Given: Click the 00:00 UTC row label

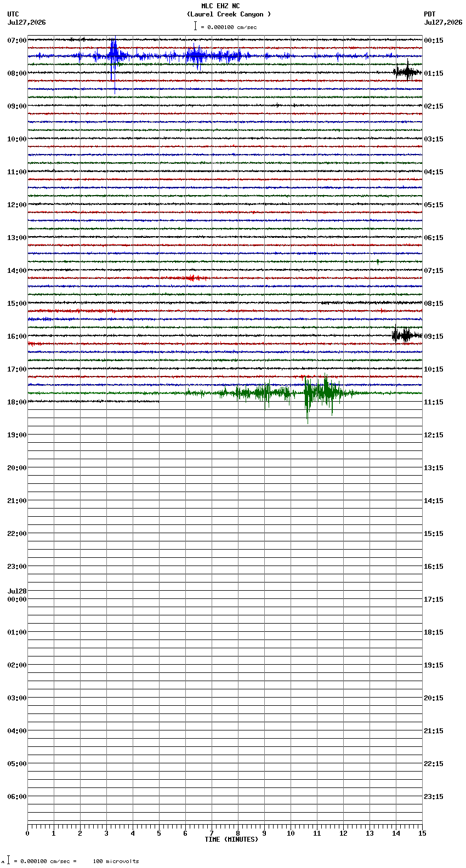Looking at the screenshot, I should pyautogui.click(x=17, y=599).
